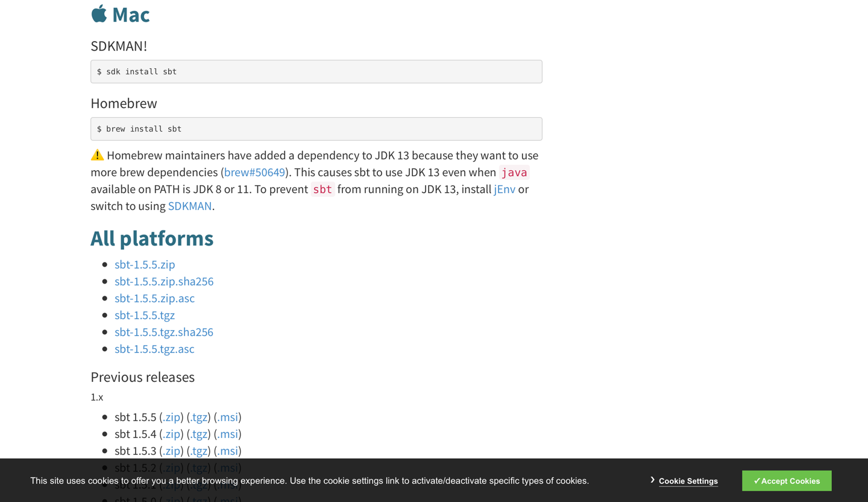Click the "Previous releases" subheading
The height and width of the screenshot is (502, 868).
(x=142, y=377)
